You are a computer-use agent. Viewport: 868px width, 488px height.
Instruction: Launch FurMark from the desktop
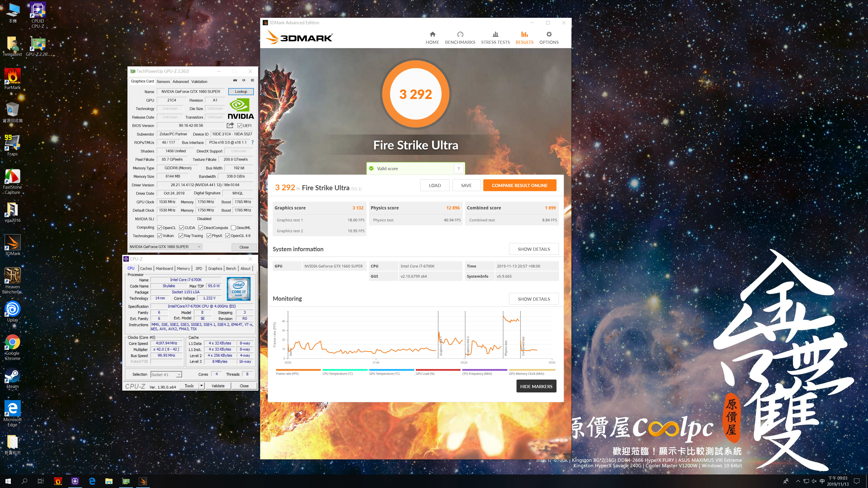12,79
